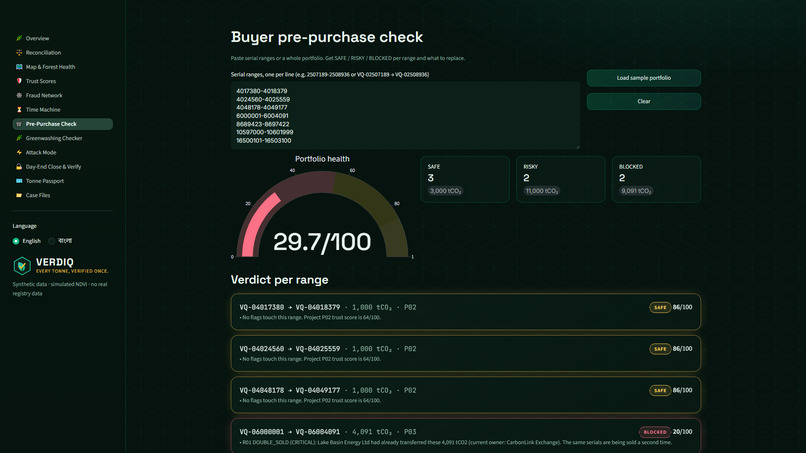Click the Fraud Network icon
The image size is (806, 453).
(19, 95)
